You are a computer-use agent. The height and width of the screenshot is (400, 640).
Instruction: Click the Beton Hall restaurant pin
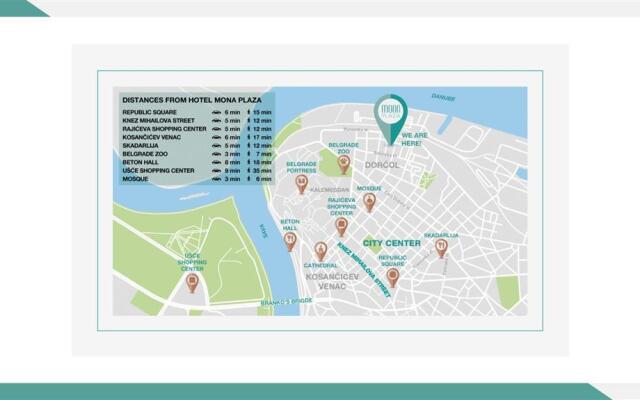pyautogui.click(x=290, y=242)
